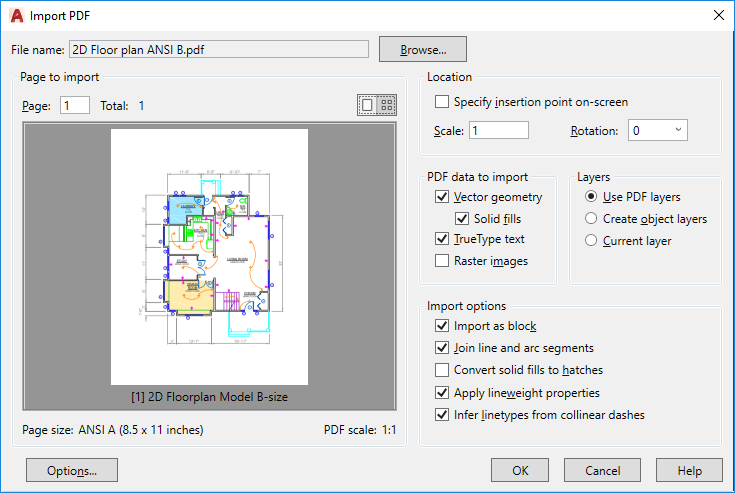Click the 'PDF scale: 1:1' text

(360, 430)
